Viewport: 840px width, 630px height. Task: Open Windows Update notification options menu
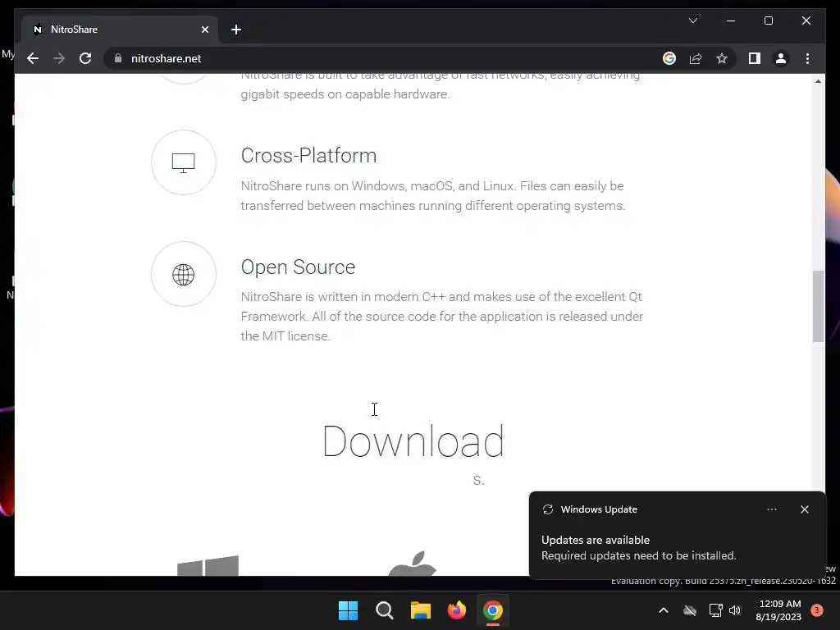pyautogui.click(x=772, y=509)
